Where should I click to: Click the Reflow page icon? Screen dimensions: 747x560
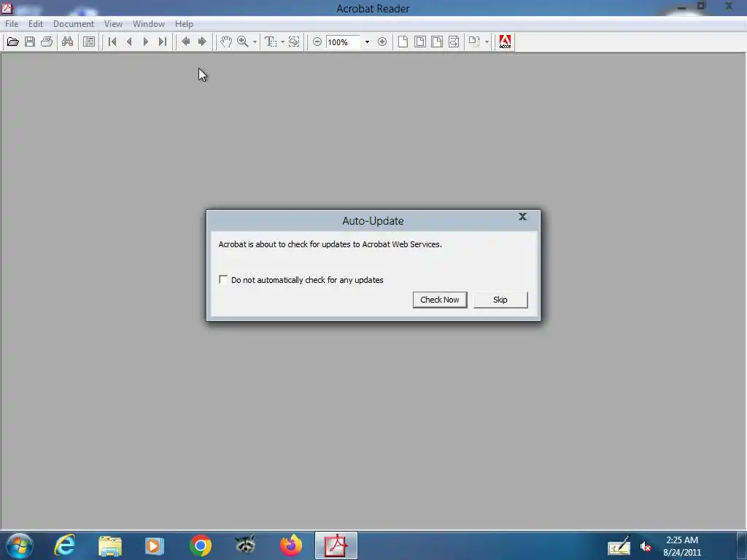point(454,42)
